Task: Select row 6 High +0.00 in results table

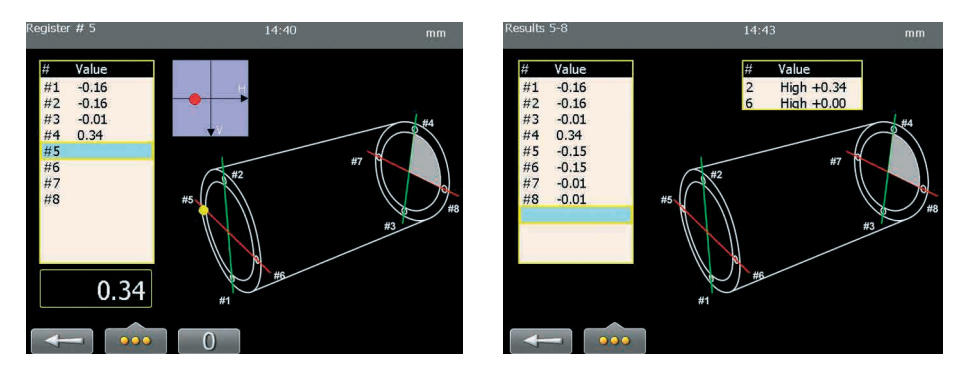Action: 802,103
